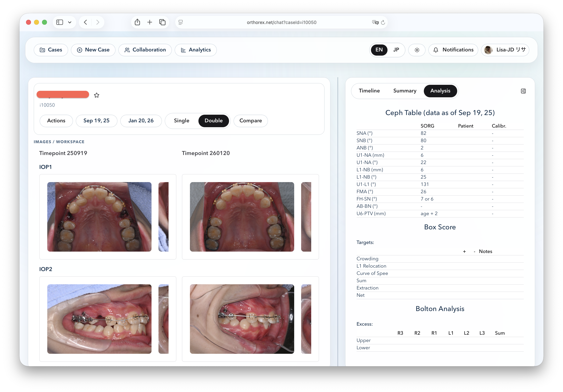
Task: Switch interface language to JP
Action: [x=396, y=50]
